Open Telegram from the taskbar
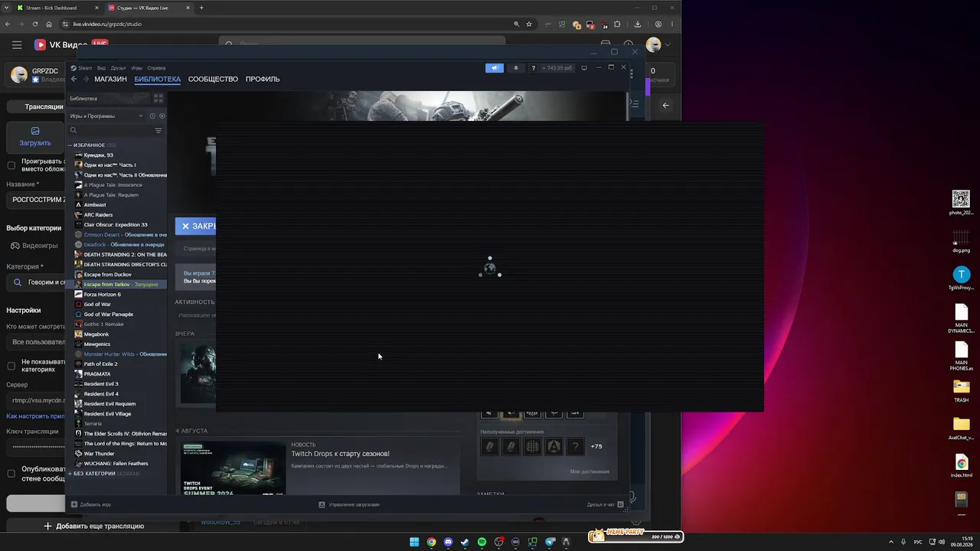The height and width of the screenshot is (551, 980). (550, 542)
